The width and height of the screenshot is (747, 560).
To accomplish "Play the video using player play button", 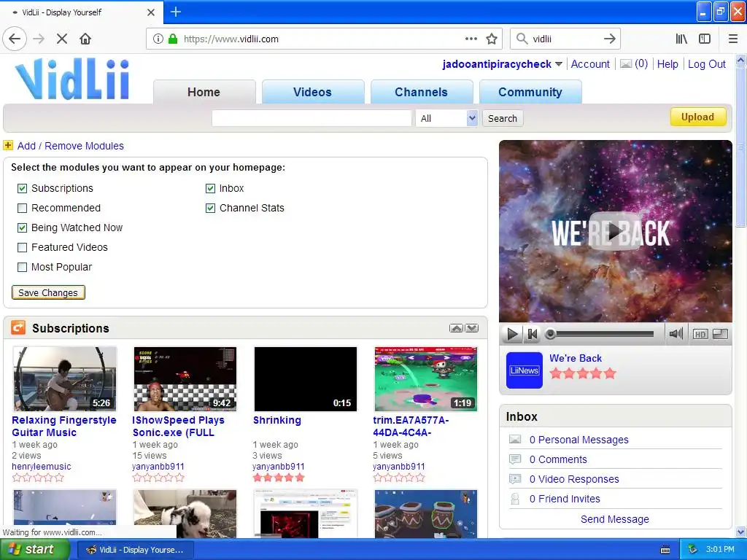I will click(512, 334).
